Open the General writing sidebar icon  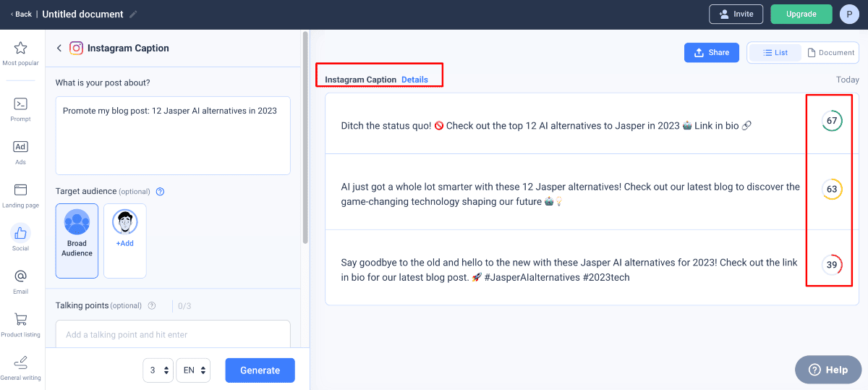(x=20, y=363)
